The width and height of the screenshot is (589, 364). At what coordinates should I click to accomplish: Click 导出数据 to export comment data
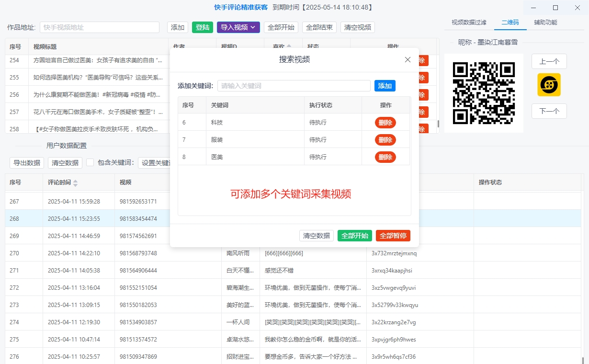tap(26, 162)
